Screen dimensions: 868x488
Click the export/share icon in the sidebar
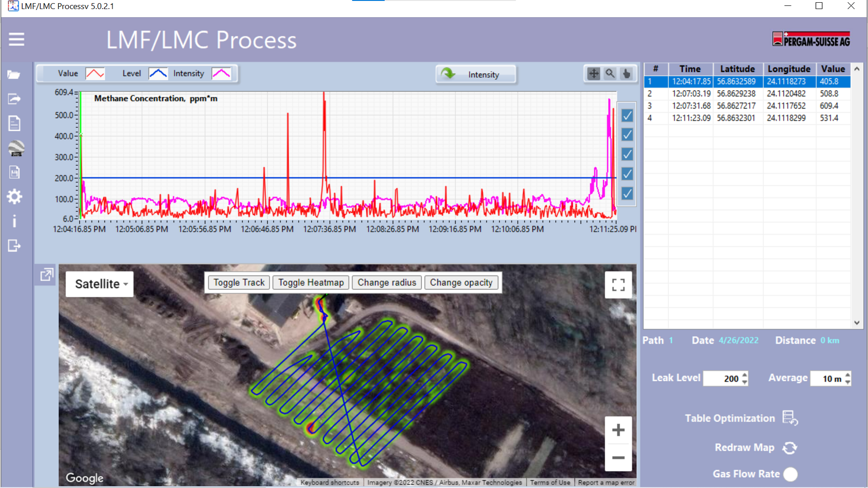coord(14,99)
